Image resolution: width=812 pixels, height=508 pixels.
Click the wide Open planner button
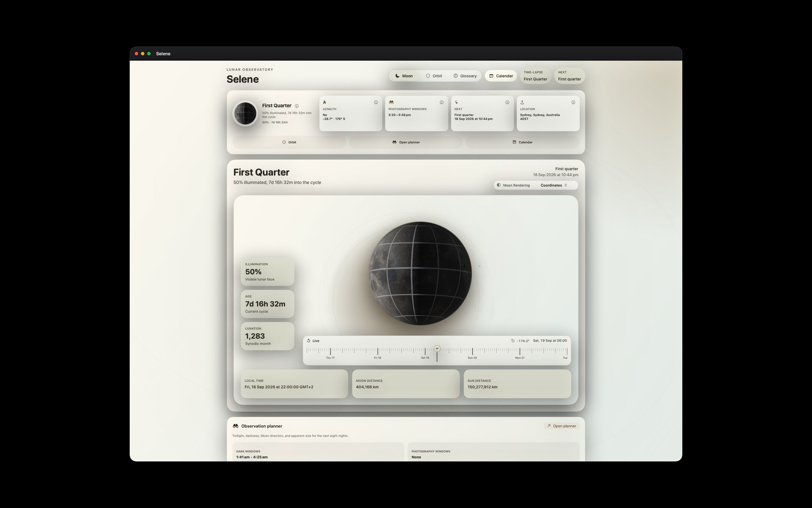coord(406,142)
